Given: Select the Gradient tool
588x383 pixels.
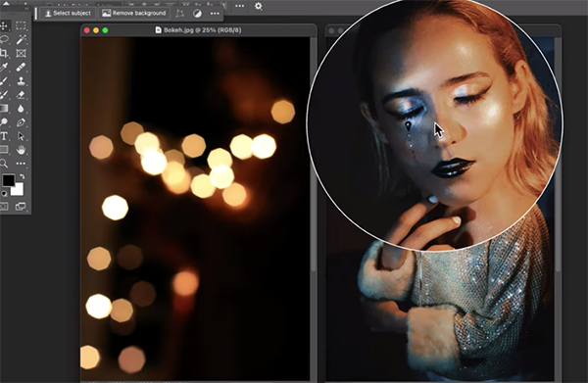Looking at the screenshot, I should pyautogui.click(x=4, y=109).
